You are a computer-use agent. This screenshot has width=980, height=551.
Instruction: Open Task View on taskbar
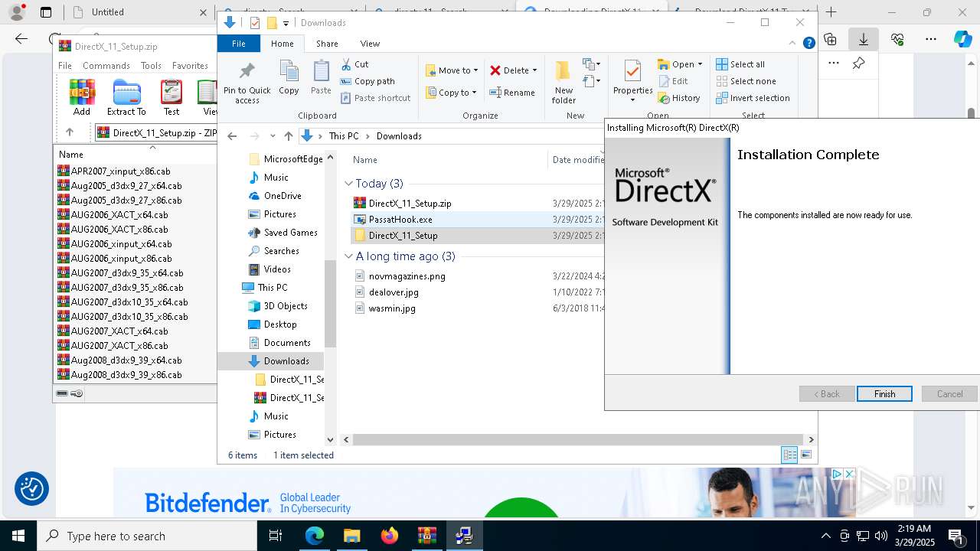[276, 536]
